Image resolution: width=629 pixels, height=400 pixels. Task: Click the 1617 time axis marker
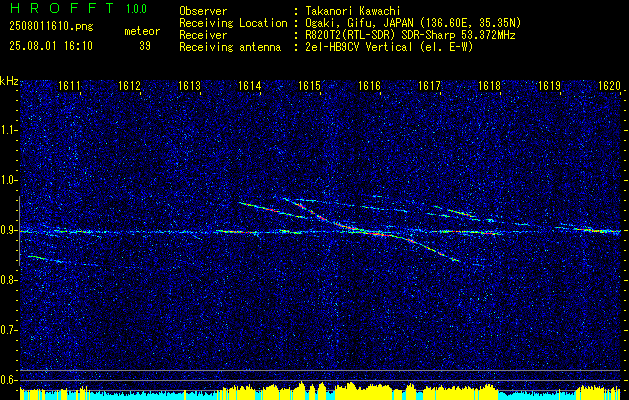(x=430, y=86)
